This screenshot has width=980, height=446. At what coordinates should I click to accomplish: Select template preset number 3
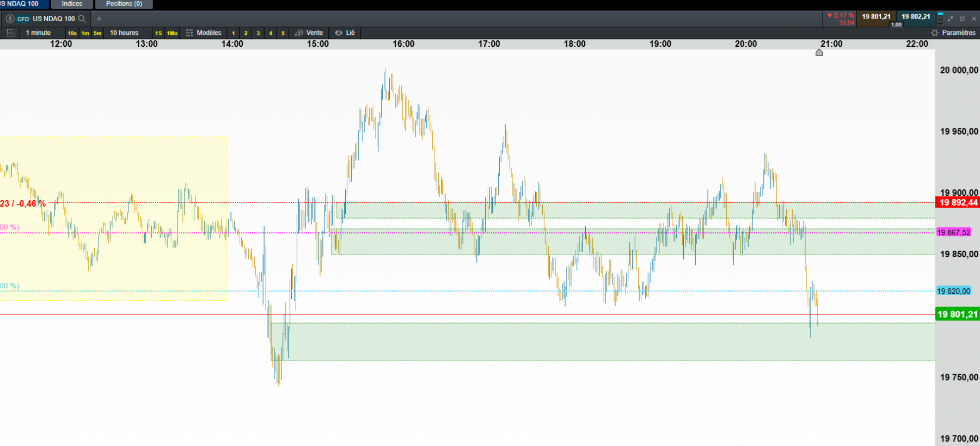click(258, 33)
